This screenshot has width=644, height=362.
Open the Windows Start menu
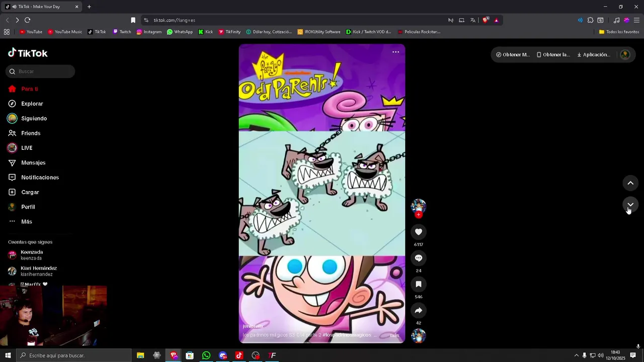click(8, 355)
